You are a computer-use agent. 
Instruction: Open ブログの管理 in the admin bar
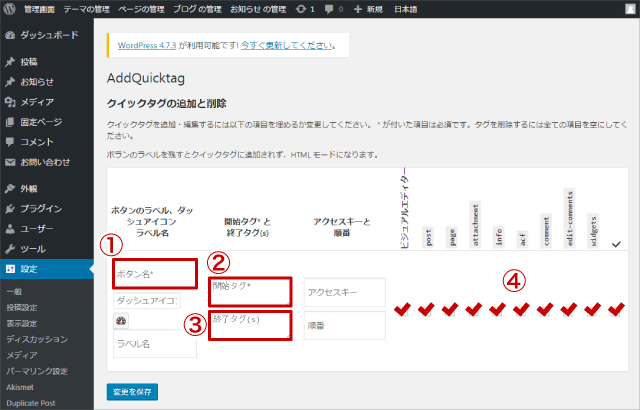tap(198, 9)
